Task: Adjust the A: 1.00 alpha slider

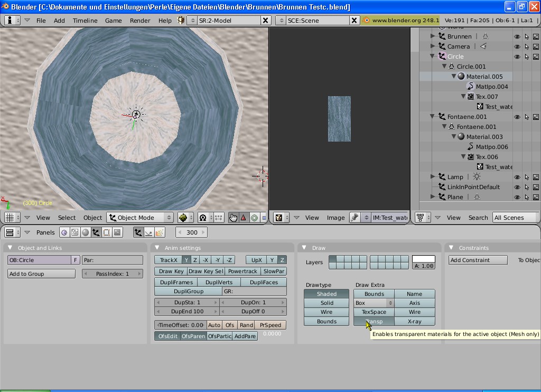Action: tap(424, 266)
